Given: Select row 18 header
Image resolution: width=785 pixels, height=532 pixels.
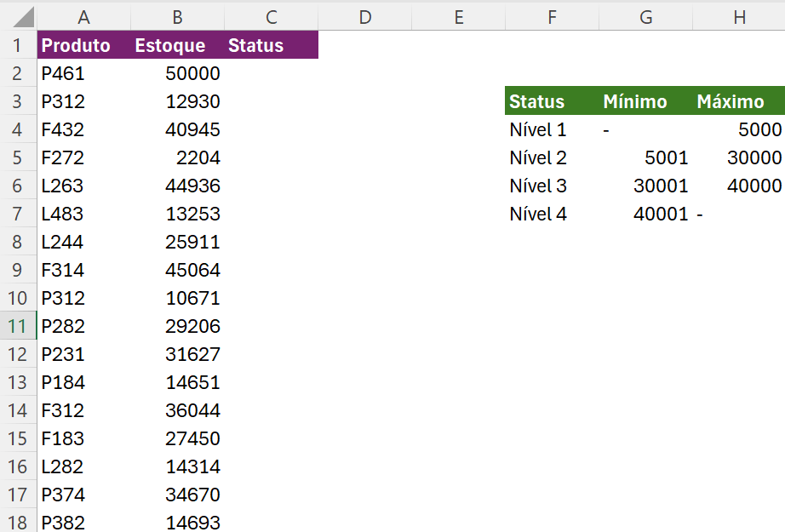Looking at the screenshot, I should tap(18, 522).
